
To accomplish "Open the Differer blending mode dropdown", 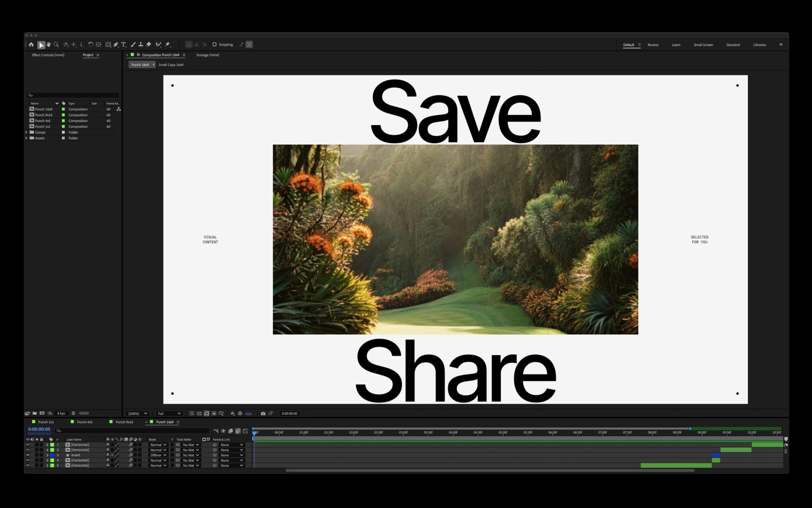I will (158, 455).
